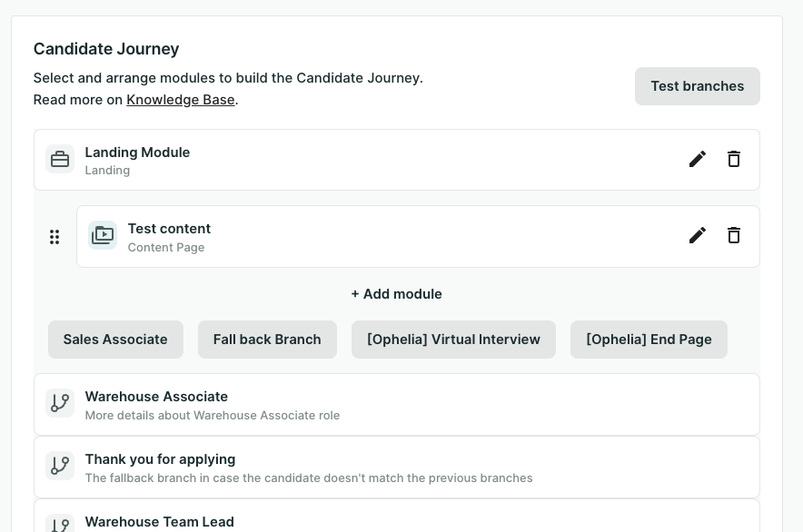
Task: Select the [Ophelia] Virtual Interview branch
Action: (454, 340)
